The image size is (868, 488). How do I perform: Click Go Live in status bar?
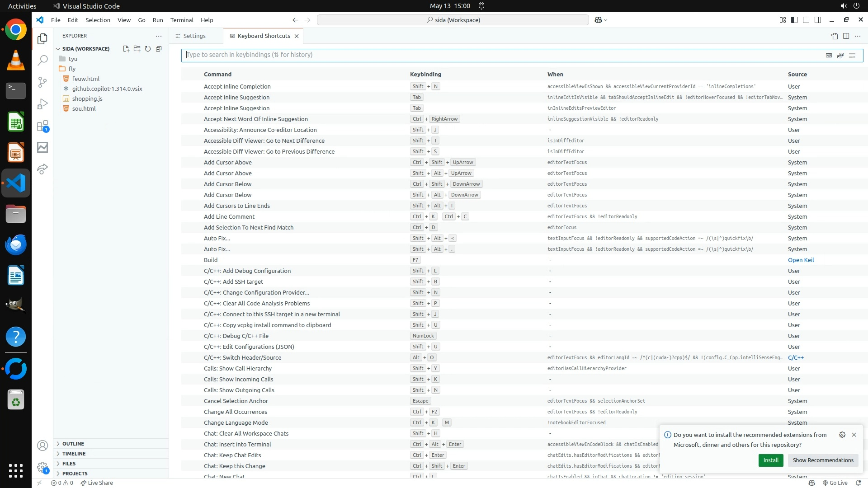pyautogui.click(x=835, y=483)
